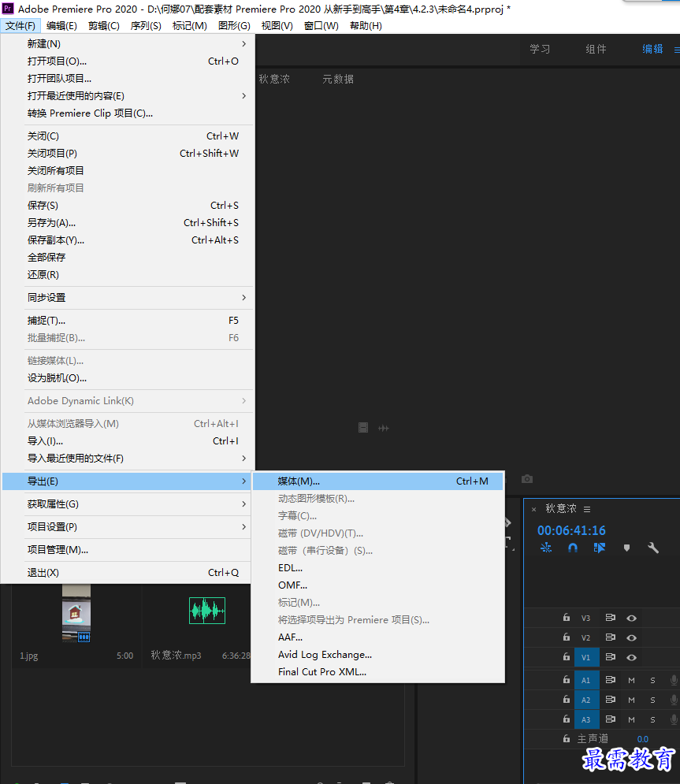Image resolution: width=680 pixels, height=784 pixels.
Task: Select the 秋意浓.mp3 audio waveform thumbnail
Action: [207, 611]
